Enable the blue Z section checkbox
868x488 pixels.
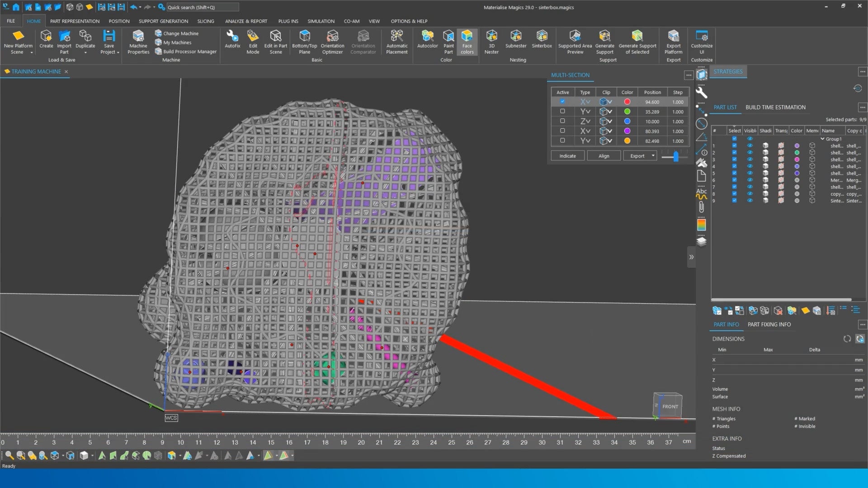coord(562,121)
